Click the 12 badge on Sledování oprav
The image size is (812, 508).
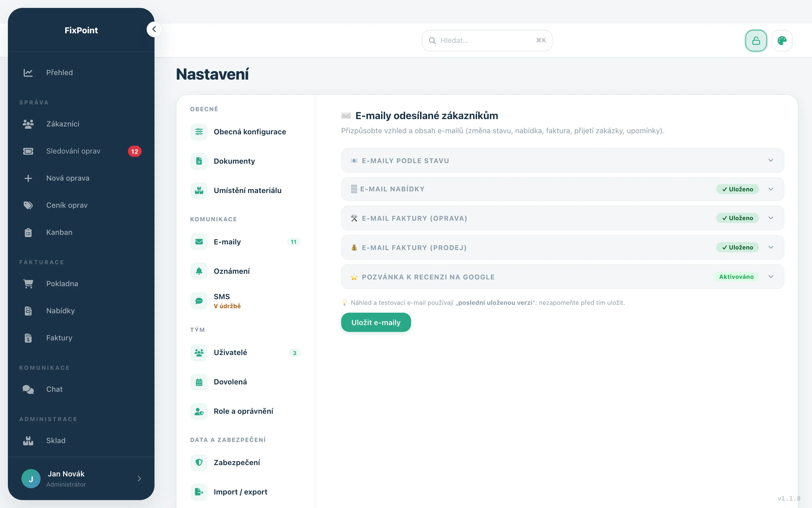[x=134, y=152]
